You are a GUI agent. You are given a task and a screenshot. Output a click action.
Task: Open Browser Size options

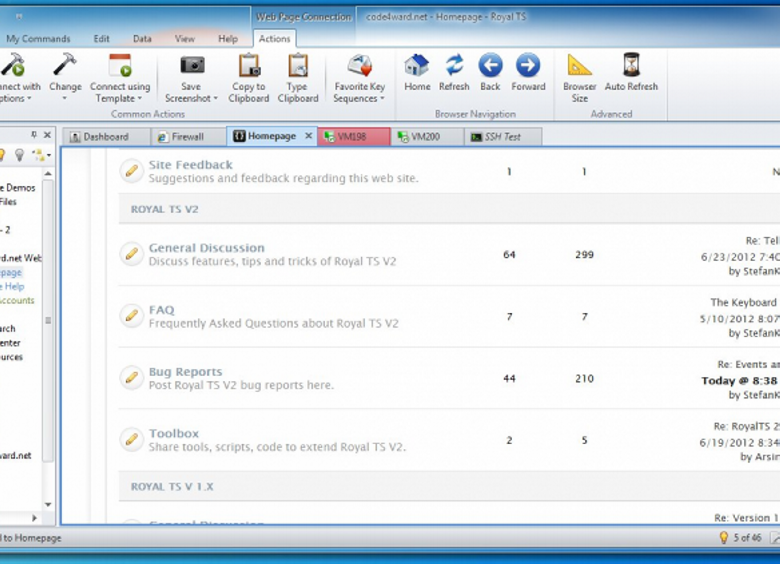[x=580, y=78]
